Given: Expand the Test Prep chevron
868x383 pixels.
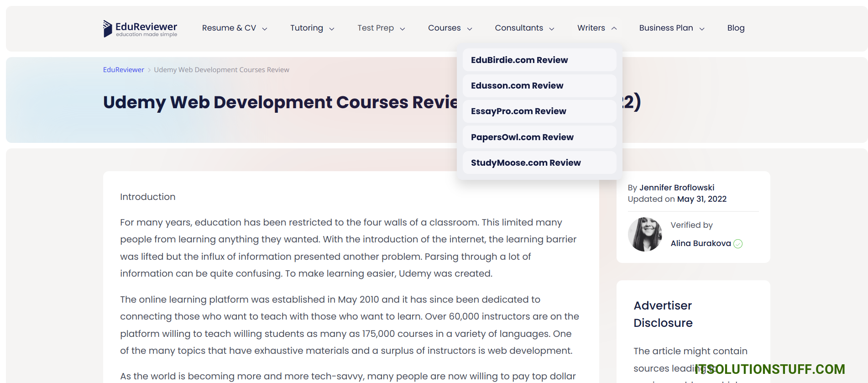Looking at the screenshot, I should tap(403, 29).
